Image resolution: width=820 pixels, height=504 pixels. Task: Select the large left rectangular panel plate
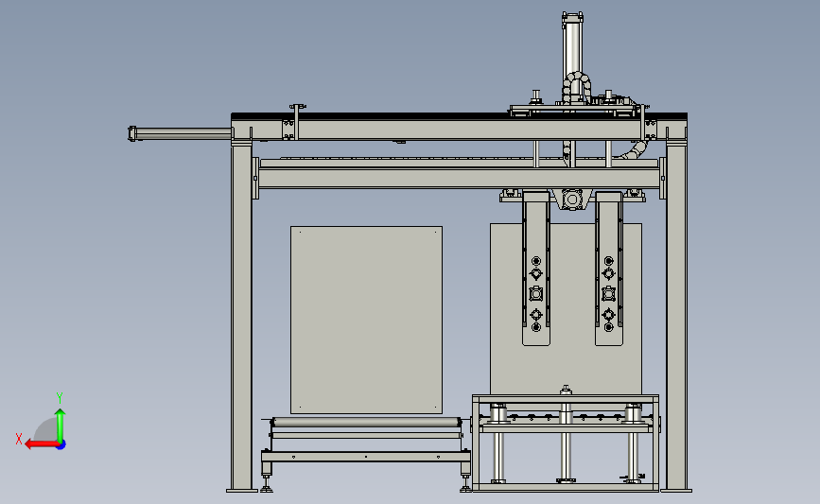tap(366, 320)
